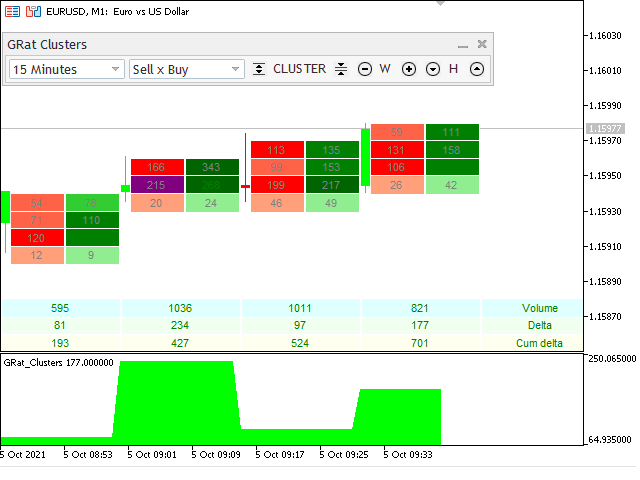Click the light orange cell showing 12

click(x=37, y=255)
